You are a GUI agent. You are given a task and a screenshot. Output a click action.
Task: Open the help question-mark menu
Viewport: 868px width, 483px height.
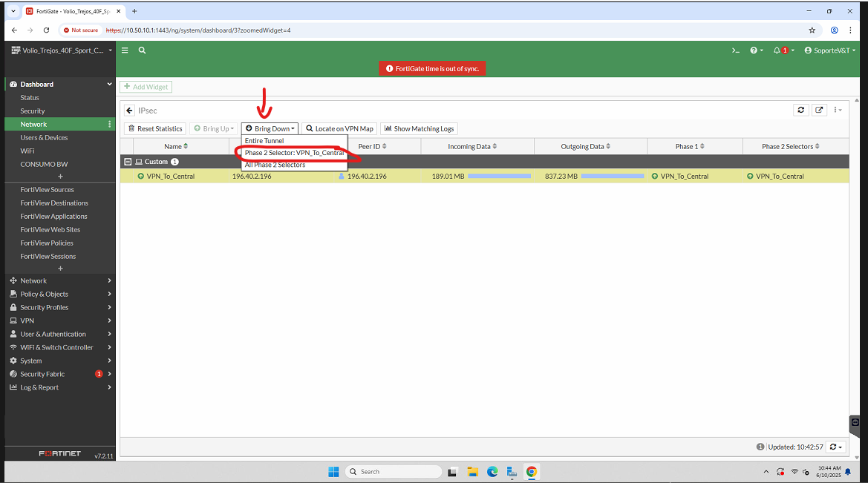pyautogui.click(x=756, y=50)
